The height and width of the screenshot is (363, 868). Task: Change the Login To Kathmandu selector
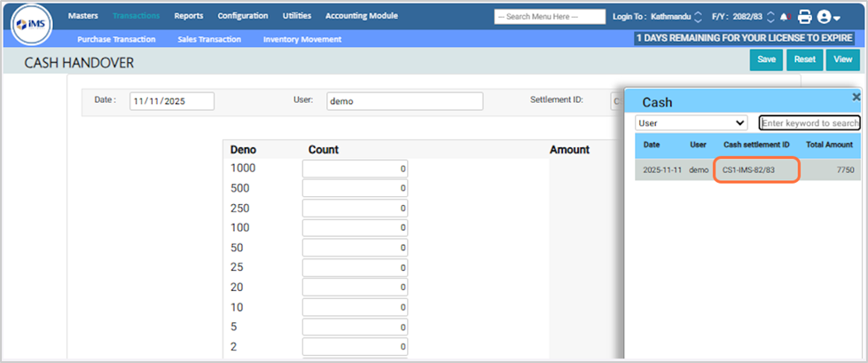click(x=698, y=17)
